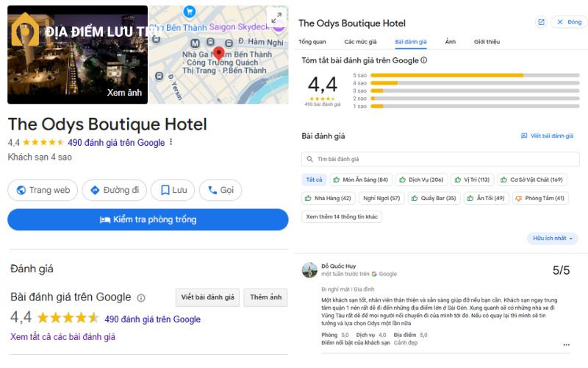This screenshot has height=368, width=588.
Task: Click the info icon beside Bài đánh giá trên Google
Action: point(141,298)
